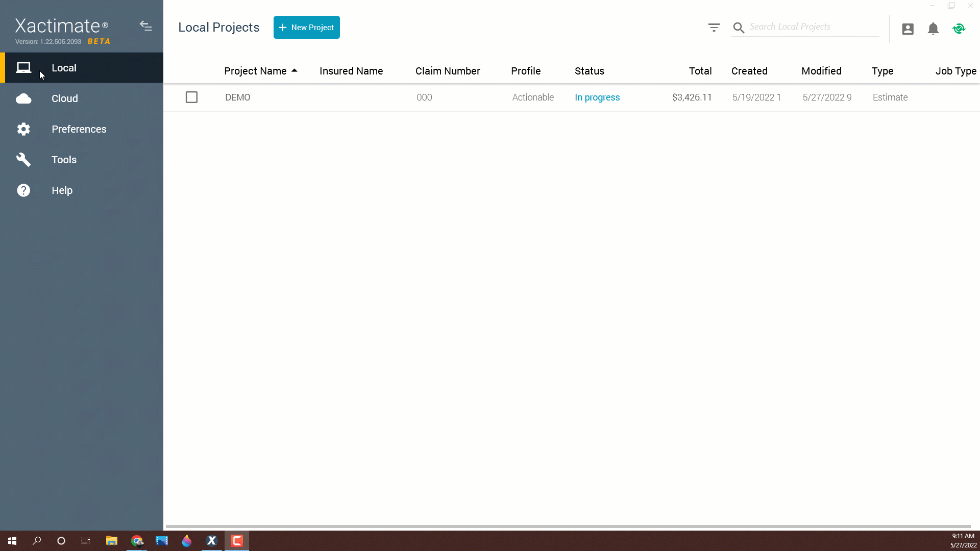Open notifications via the bell icon
This screenshot has width=980, height=551.
[x=933, y=29]
